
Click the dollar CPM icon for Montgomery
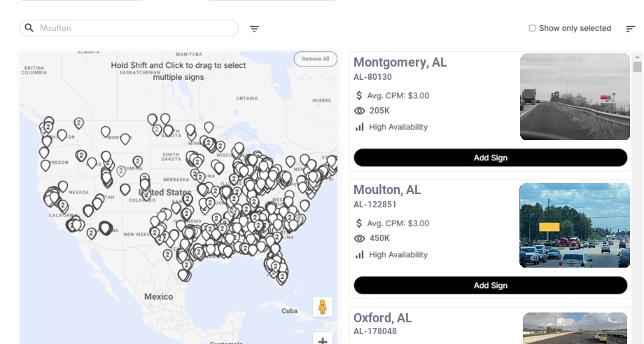click(x=360, y=95)
